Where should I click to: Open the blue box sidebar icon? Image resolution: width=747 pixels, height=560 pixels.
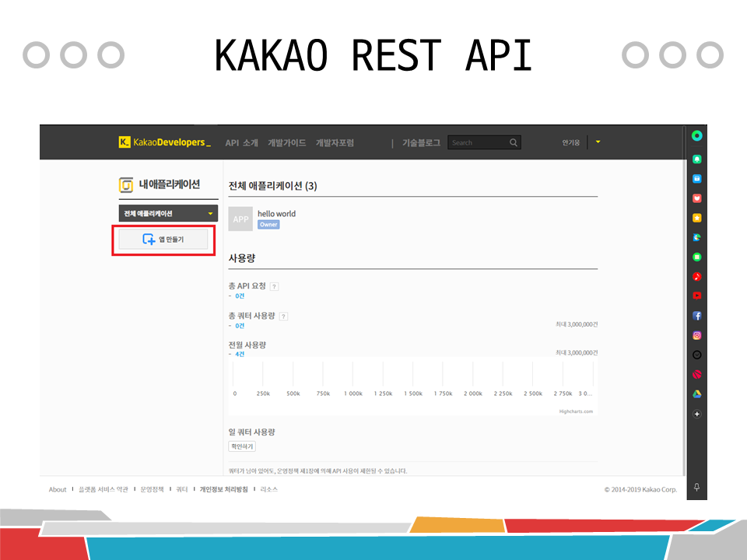697,179
